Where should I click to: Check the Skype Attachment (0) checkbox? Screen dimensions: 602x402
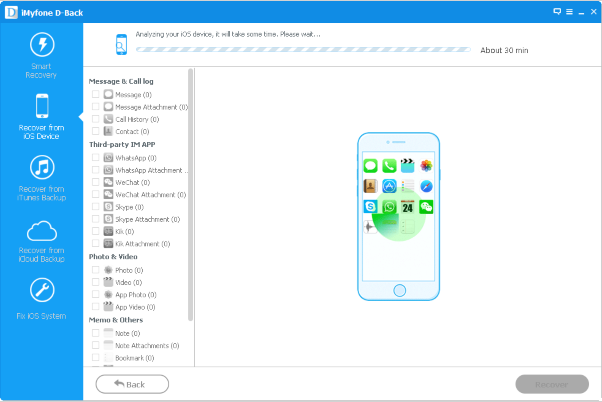(96, 219)
